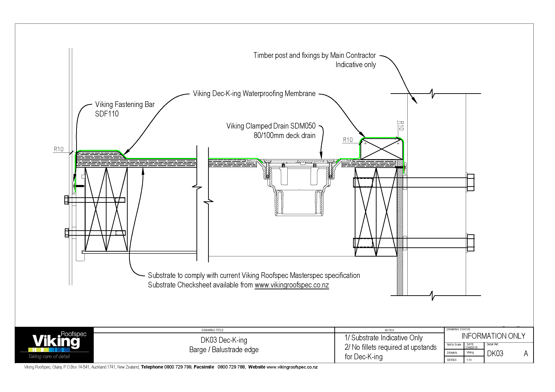Click the crossed timber block atop balustrade
Viewport: 555px width, 392px height.
pos(382,149)
